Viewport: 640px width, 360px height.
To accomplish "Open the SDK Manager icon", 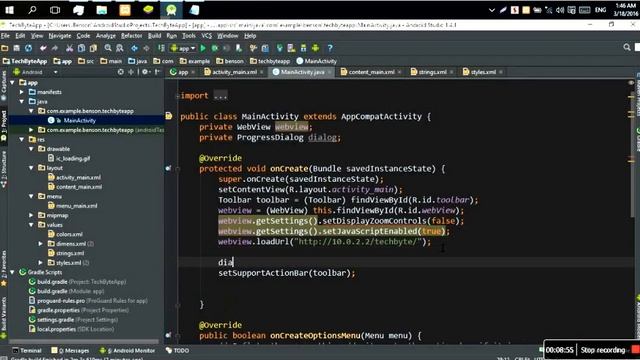I will pos(303,48).
